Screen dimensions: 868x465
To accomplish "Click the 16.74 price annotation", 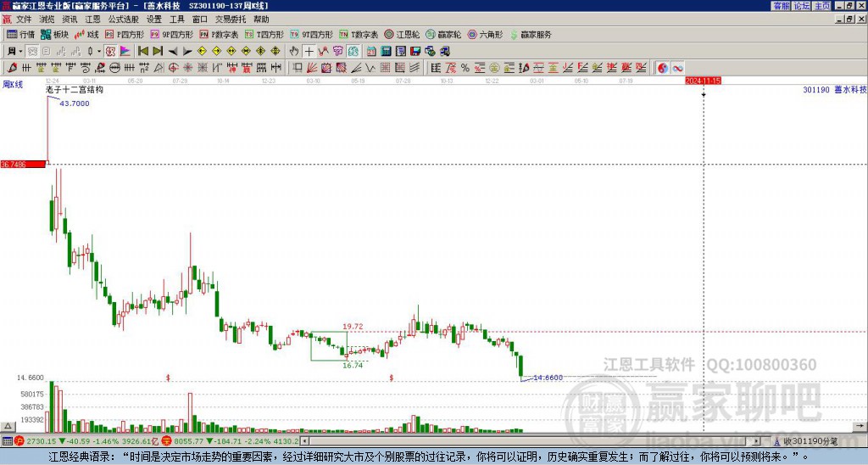I will [353, 365].
